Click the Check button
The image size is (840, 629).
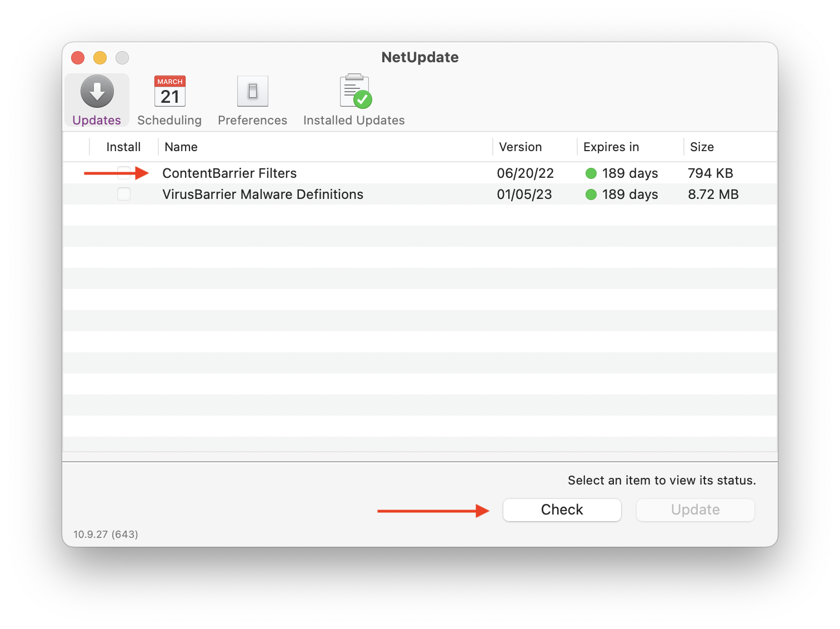(562, 510)
